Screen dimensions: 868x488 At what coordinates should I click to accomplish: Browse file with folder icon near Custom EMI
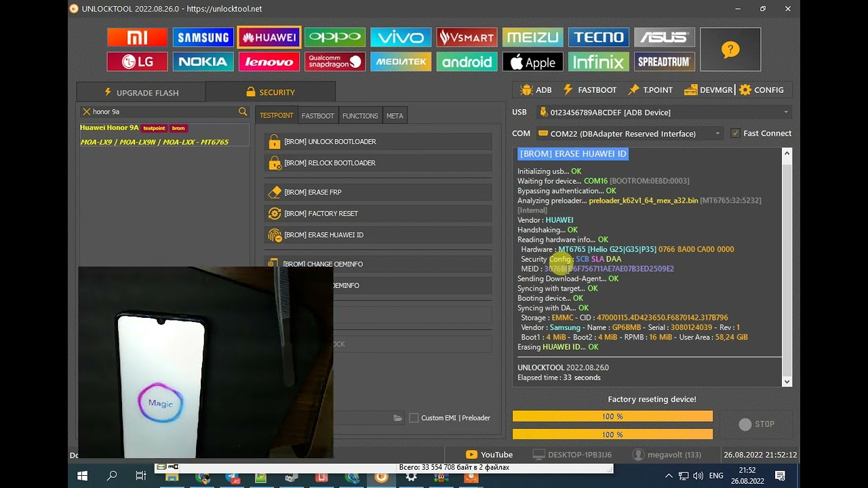click(x=398, y=418)
